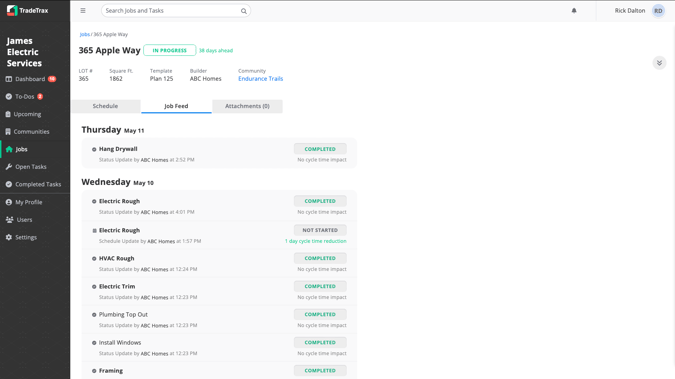Open Users in the sidebar
Viewport: 675px width, 379px height.
(25, 220)
